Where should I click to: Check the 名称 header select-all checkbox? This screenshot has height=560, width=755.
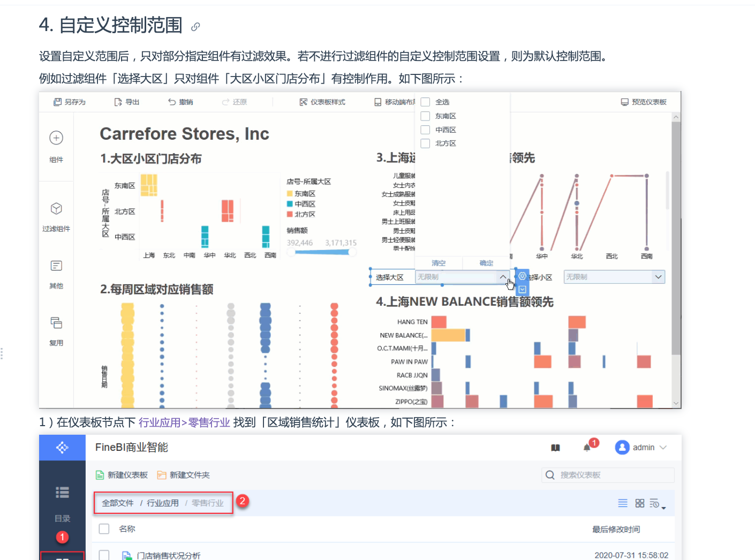click(104, 529)
